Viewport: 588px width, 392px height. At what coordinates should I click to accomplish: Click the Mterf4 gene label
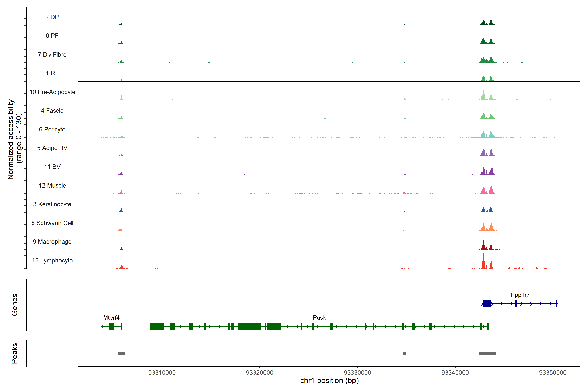click(x=111, y=318)
